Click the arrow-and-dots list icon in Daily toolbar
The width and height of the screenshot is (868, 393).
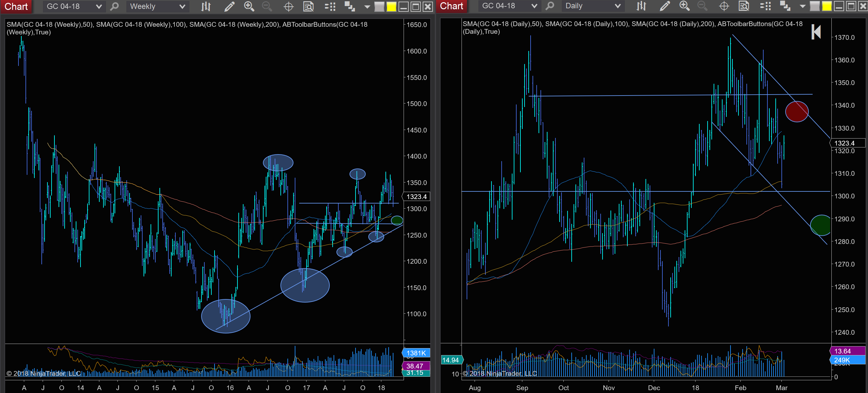pos(765,6)
